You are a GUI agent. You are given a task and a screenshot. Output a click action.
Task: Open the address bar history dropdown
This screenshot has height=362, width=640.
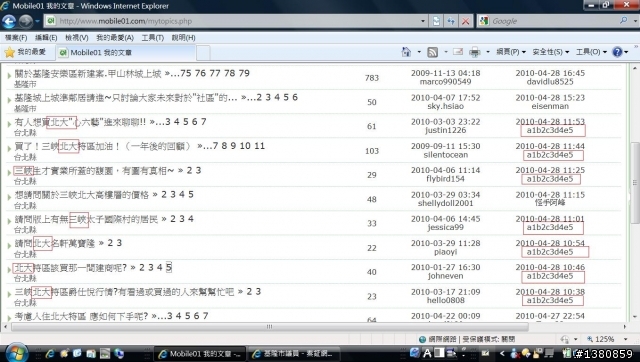point(423,21)
